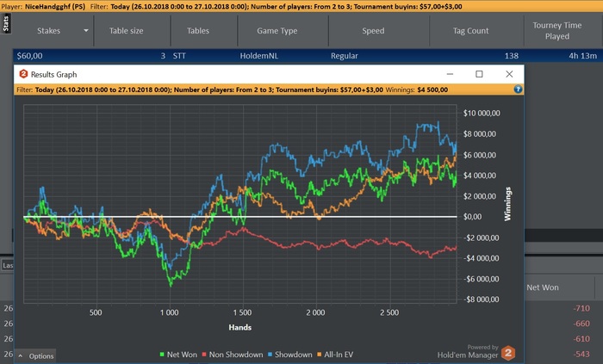Screen dimensions: 603x364
Task: Click the HoldemNL game type cell
Action: [x=258, y=56]
